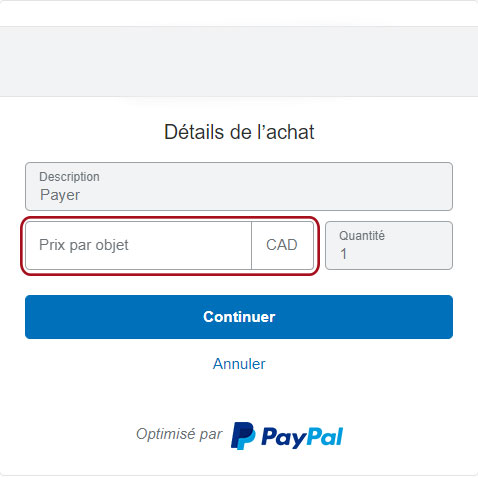This screenshot has width=478, height=478.
Task: Focus the Prix par objet price field
Action: coord(138,245)
